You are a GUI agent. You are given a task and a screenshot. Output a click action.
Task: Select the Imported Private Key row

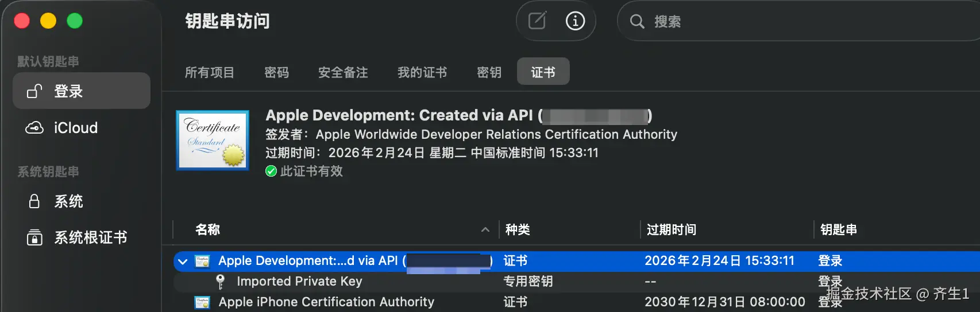pyautogui.click(x=577, y=282)
